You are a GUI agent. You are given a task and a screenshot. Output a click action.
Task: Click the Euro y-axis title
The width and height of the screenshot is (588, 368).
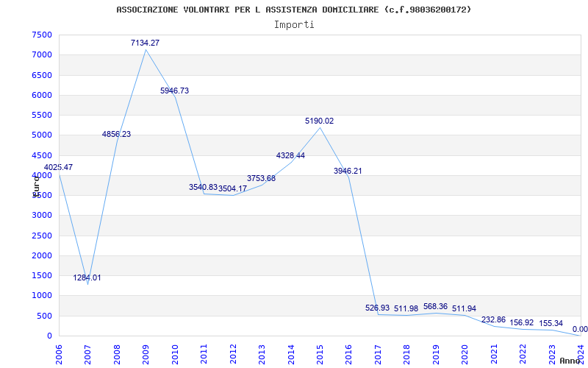pyautogui.click(x=36, y=186)
